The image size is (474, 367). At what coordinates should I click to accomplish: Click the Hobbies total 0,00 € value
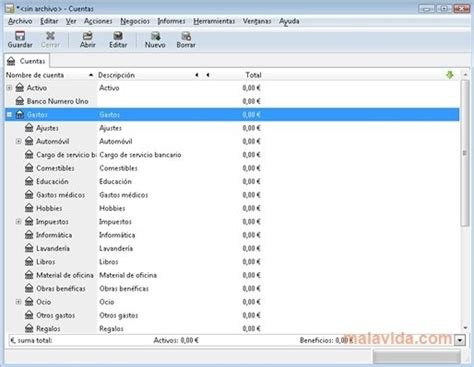tap(251, 208)
